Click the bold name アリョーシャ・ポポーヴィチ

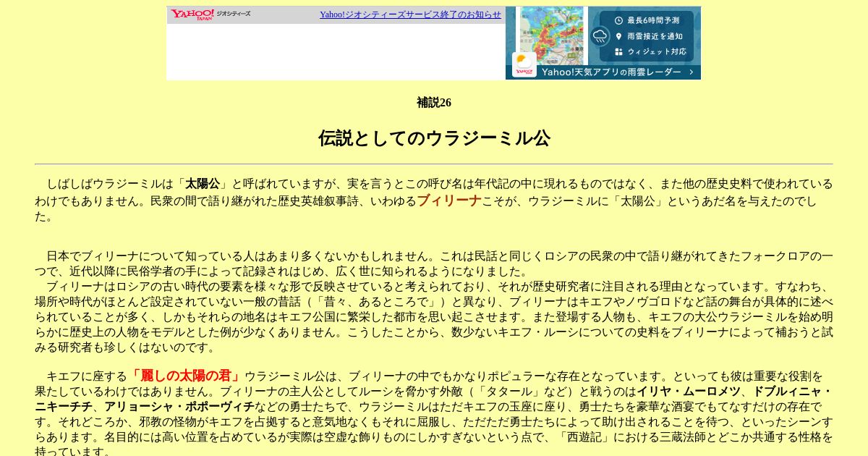coord(179,407)
